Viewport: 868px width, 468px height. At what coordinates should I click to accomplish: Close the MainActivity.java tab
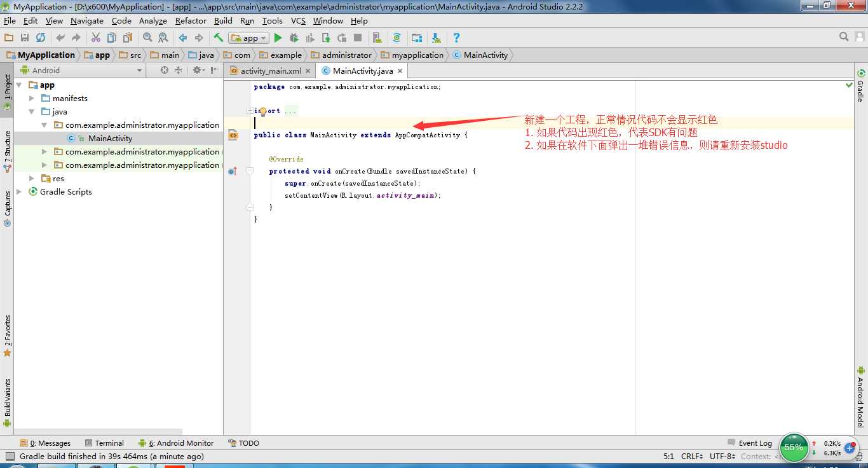coord(400,71)
